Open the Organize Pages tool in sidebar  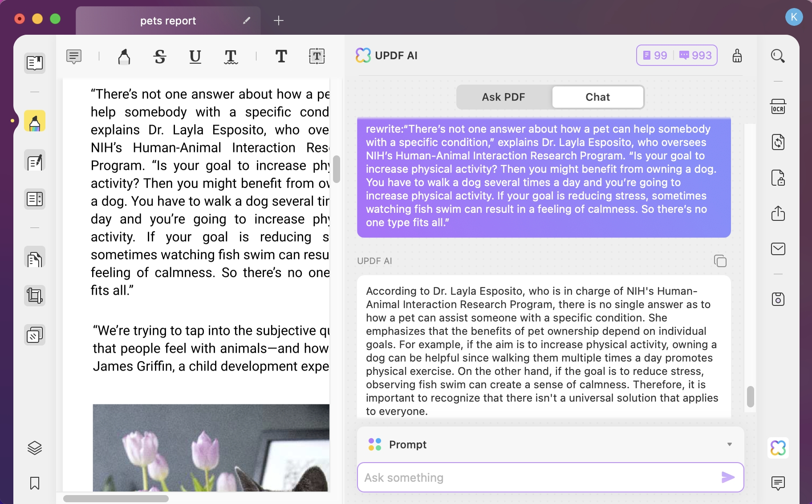pyautogui.click(x=35, y=199)
